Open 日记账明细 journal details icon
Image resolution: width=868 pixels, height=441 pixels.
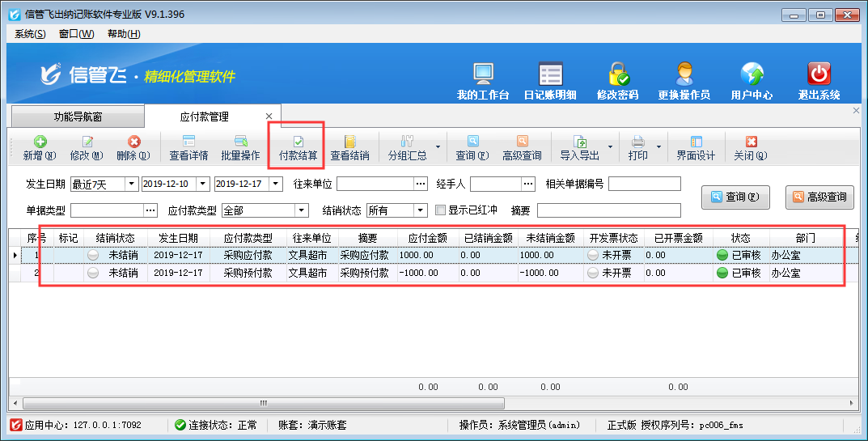[x=550, y=81]
